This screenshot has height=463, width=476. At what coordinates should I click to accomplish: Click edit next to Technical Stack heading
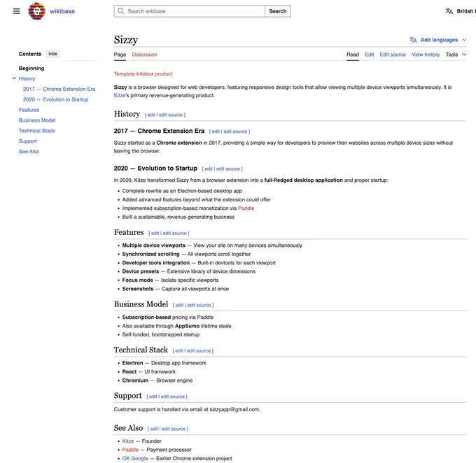pos(178,350)
